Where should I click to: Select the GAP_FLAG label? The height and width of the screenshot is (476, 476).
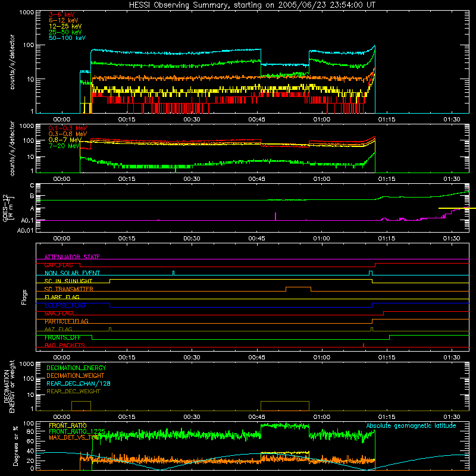coord(58,265)
